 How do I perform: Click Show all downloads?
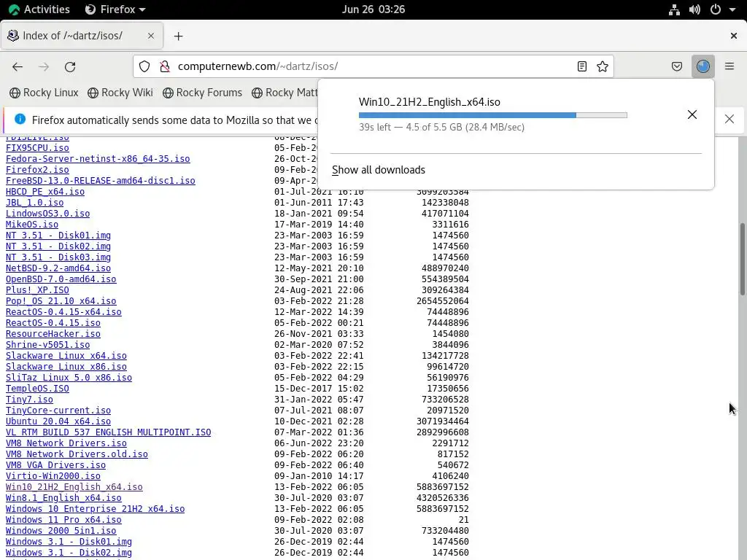379,170
